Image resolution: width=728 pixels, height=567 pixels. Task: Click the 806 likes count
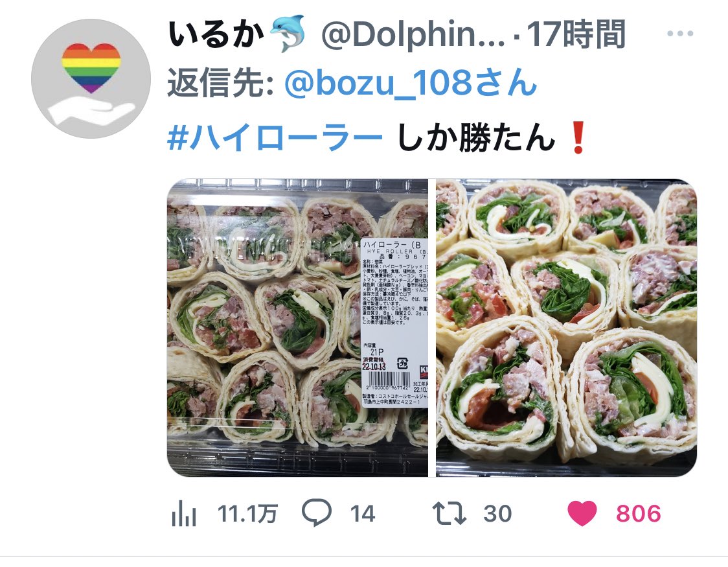click(639, 514)
